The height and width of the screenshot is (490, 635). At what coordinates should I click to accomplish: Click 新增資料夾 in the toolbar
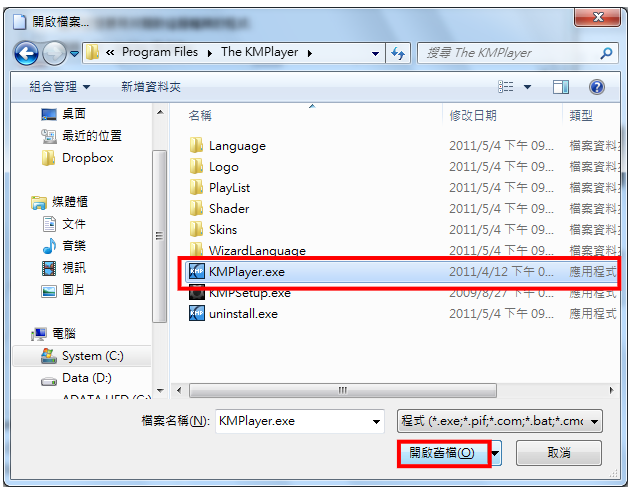coord(151,87)
